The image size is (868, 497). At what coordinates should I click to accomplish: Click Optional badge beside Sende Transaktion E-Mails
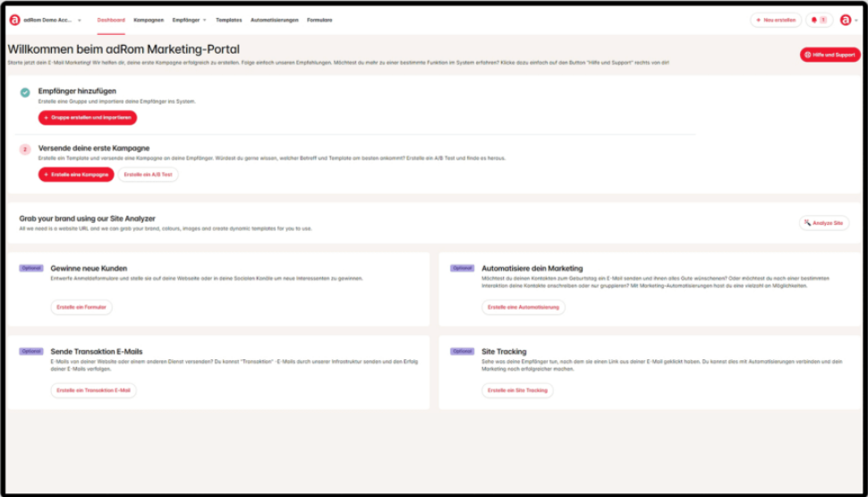tap(31, 351)
